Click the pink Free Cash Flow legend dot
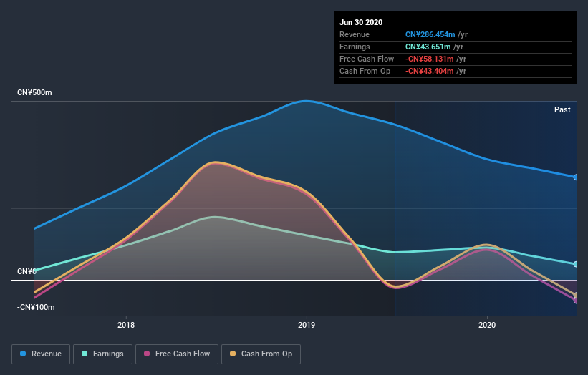 click(x=147, y=354)
